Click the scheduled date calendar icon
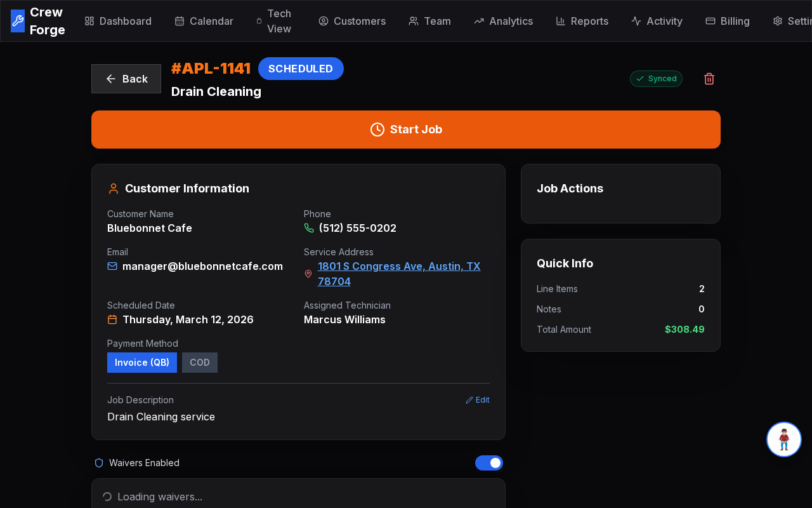This screenshot has height=508, width=812. coord(112,319)
